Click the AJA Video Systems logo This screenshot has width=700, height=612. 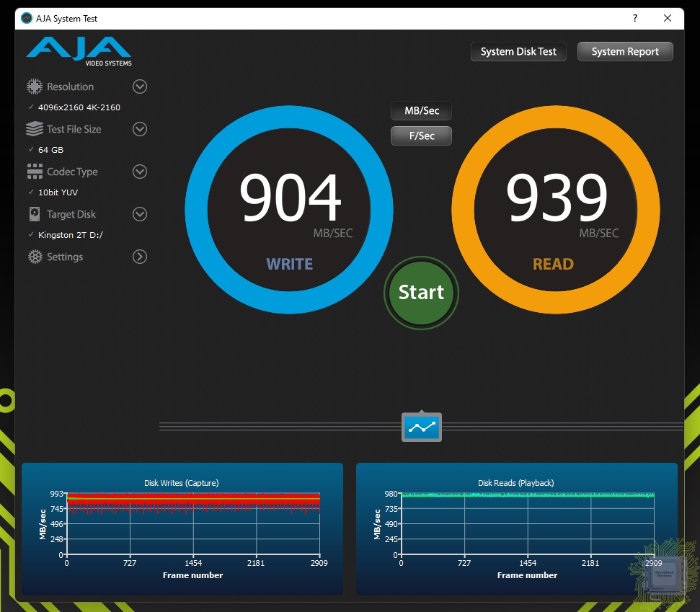(x=79, y=51)
